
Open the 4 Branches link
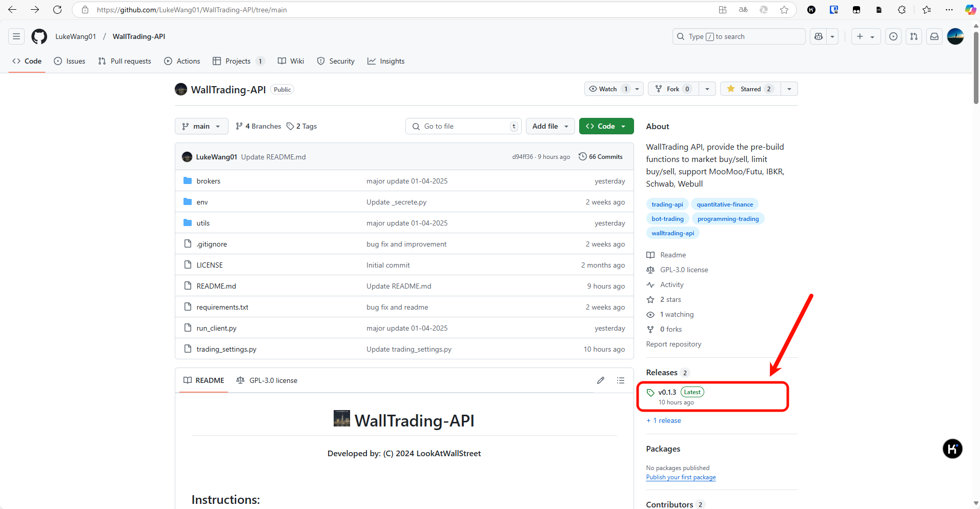(258, 126)
